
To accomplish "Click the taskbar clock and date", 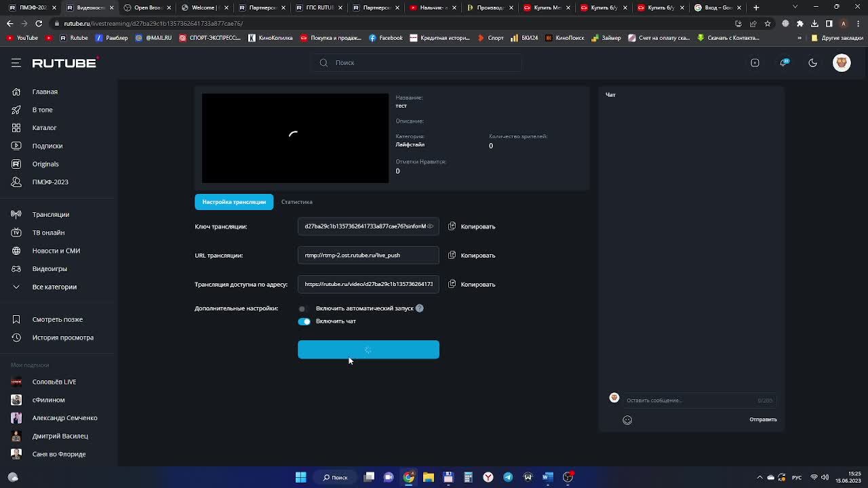I will coord(848,477).
